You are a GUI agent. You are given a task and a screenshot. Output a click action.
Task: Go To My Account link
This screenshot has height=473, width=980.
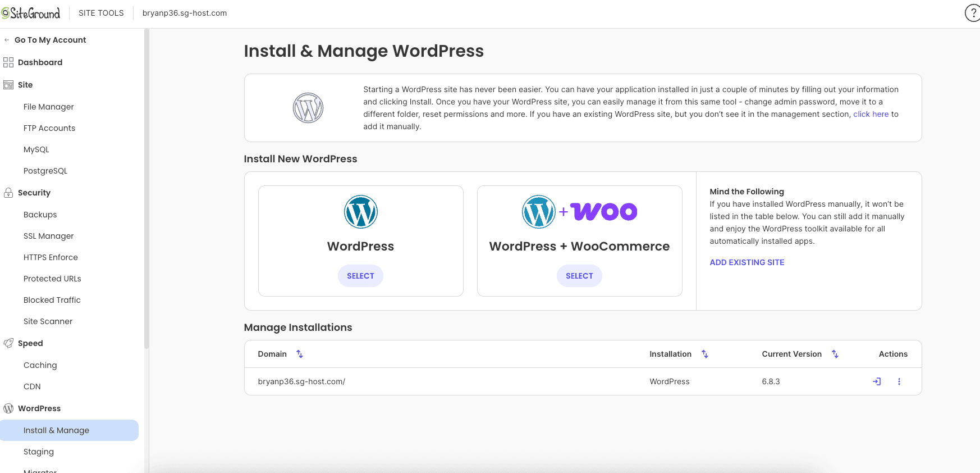pos(51,40)
